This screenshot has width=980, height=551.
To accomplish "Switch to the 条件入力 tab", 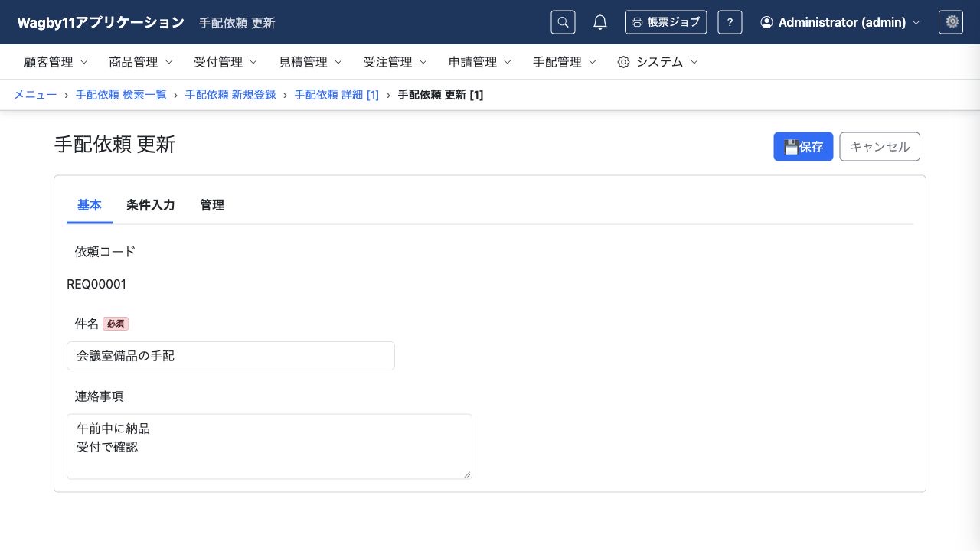I will pyautogui.click(x=151, y=205).
